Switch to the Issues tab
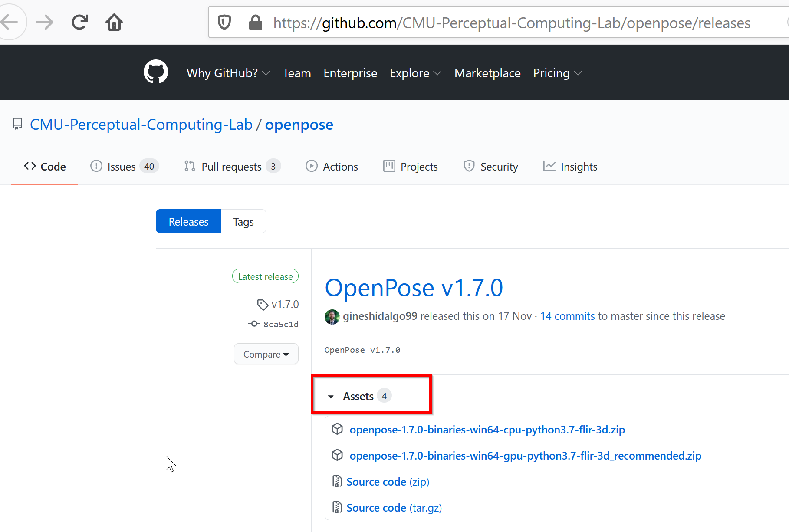Screen dimensions: 789x532 pos(125,167)
